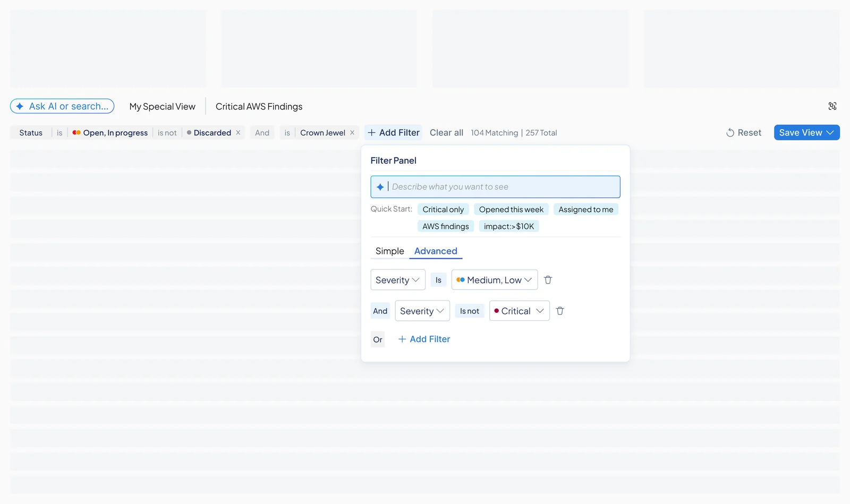The image size is (850, 504).
Task: Open the Medium, Low value dropdown
Action: coord(495,280)
